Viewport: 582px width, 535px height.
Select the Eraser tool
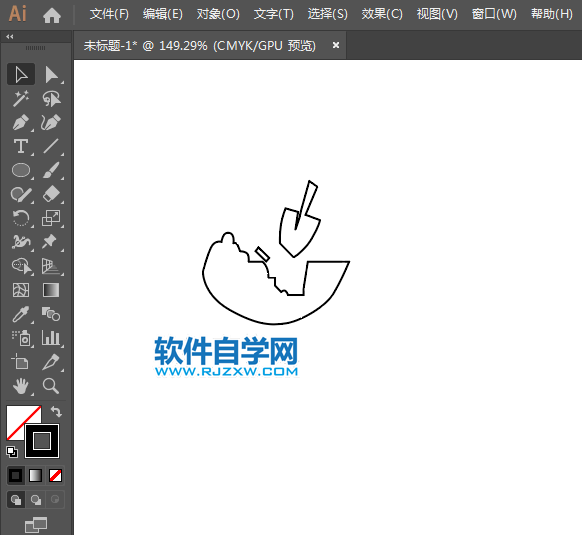click(51, 194)
